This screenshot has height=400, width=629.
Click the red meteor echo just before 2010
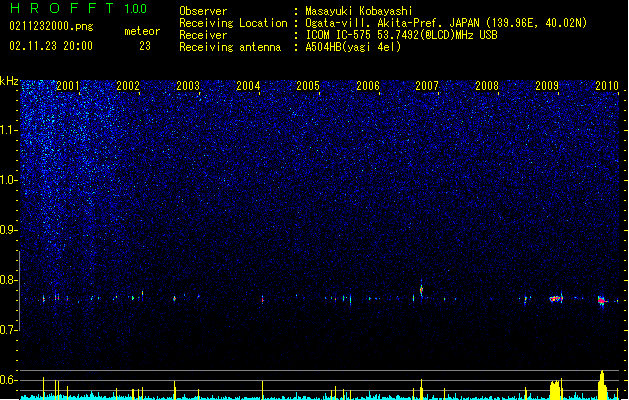pos(602,301)
